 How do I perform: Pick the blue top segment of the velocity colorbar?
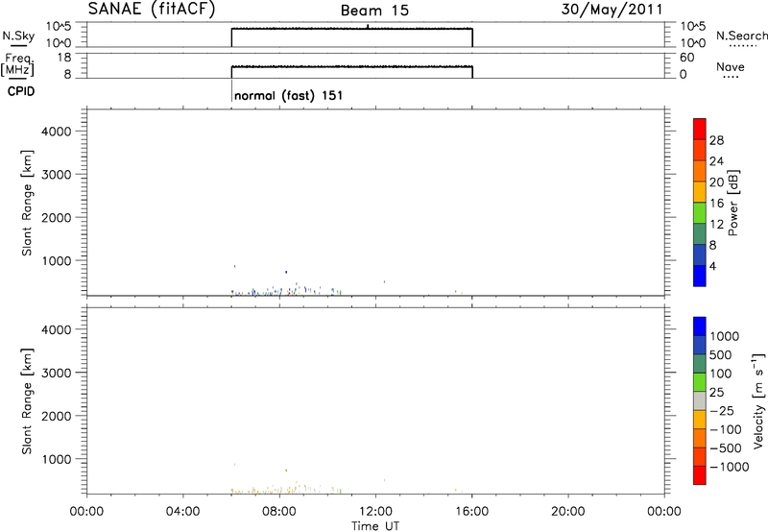pyautogui.click(x=700, y=326)
